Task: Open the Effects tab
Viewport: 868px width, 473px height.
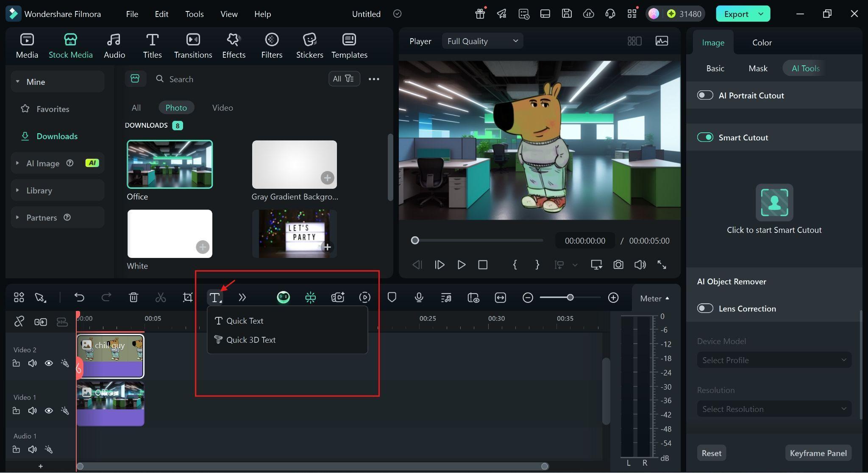Action: coord(234,46)
